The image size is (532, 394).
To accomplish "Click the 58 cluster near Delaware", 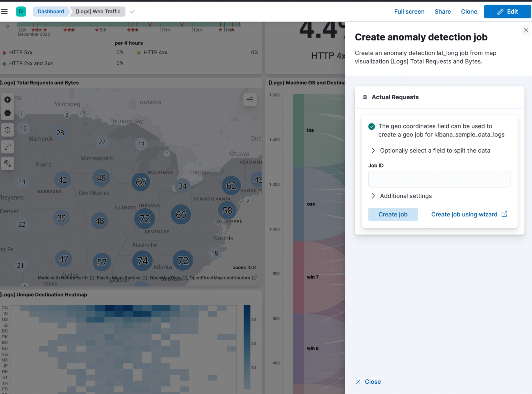I will click(x=227, y=211).
